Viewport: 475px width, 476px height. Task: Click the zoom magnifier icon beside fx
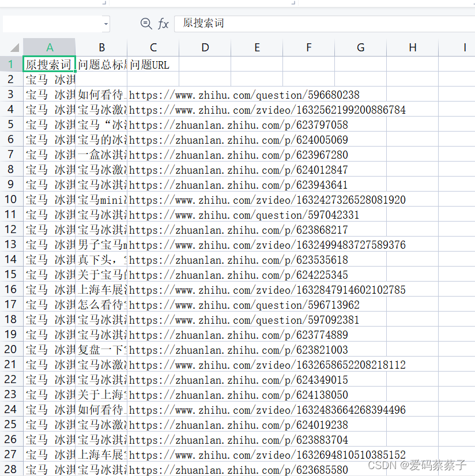point(146,24)
